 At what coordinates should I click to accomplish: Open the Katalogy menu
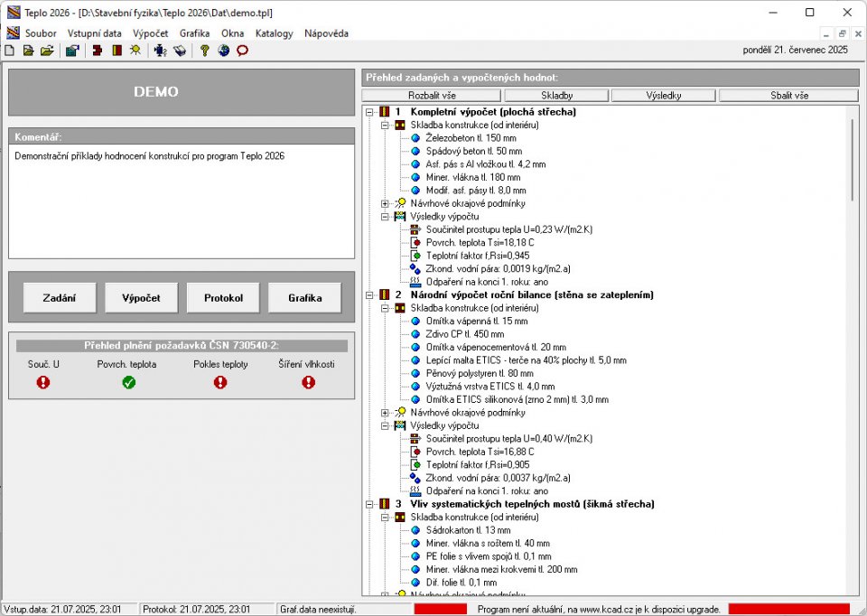[275, 33]
